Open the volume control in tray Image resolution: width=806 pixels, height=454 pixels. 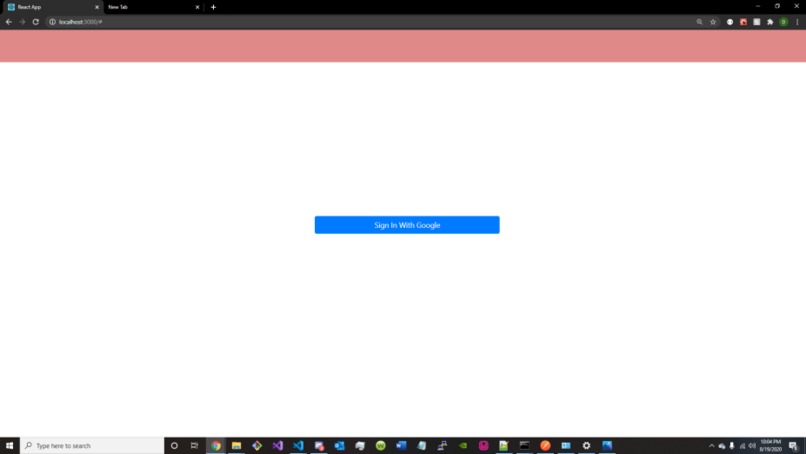pyautogui.click(x=752, y=446)
